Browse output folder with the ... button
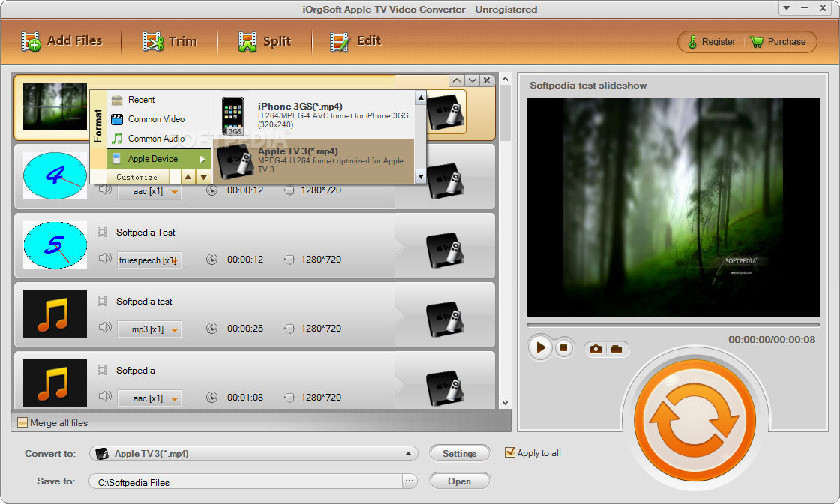 (x=409, y=481)
